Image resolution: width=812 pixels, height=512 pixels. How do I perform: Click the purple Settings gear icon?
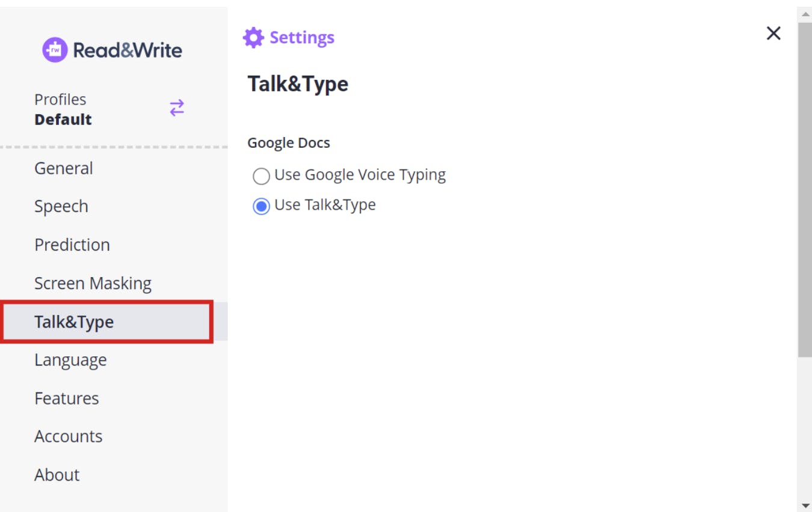pos(253,37)
